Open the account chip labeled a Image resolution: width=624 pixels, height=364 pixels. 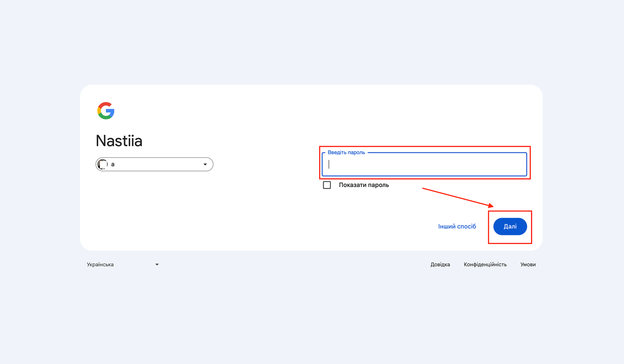click(154, 164)
